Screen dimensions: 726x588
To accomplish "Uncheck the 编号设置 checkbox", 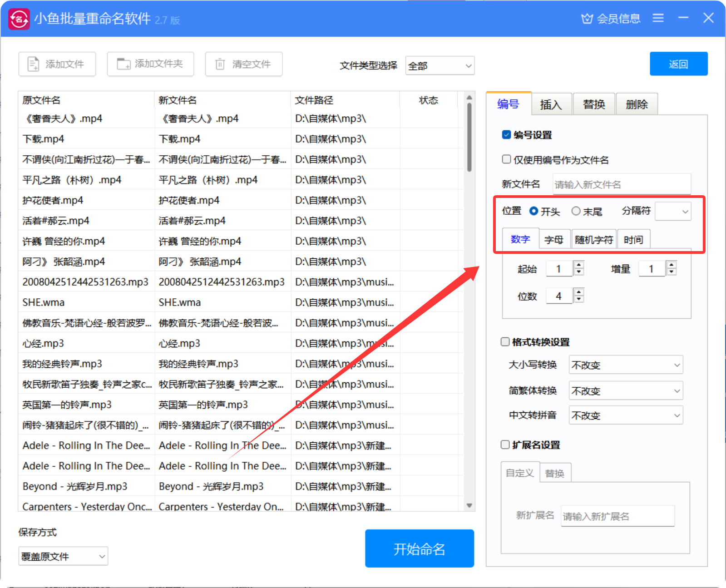I will click(507, 135).
